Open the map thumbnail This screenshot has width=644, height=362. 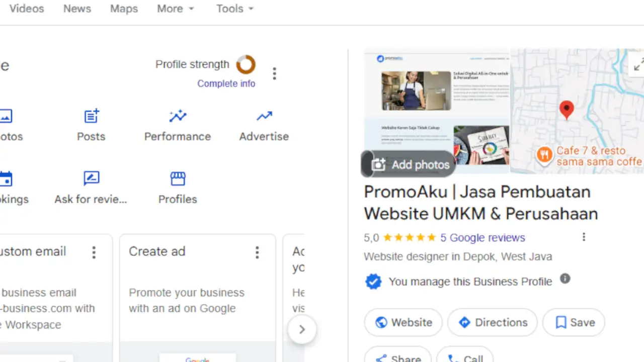coord(577,111)
